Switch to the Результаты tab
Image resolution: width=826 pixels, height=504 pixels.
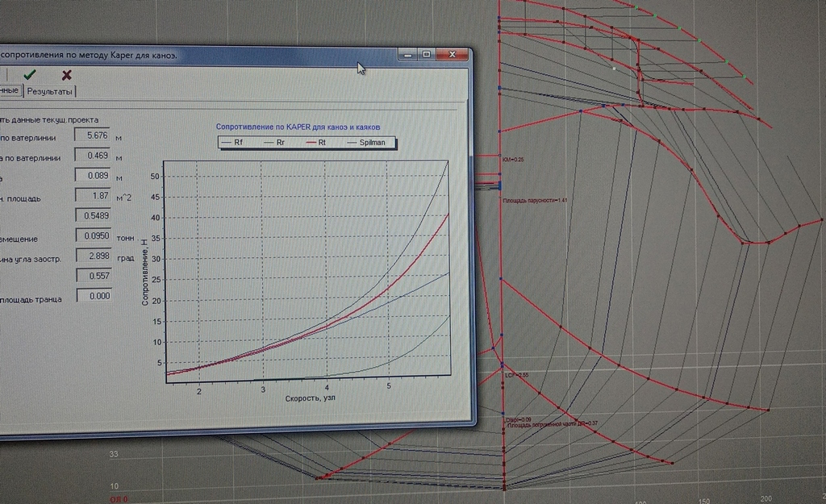point(49,92)
